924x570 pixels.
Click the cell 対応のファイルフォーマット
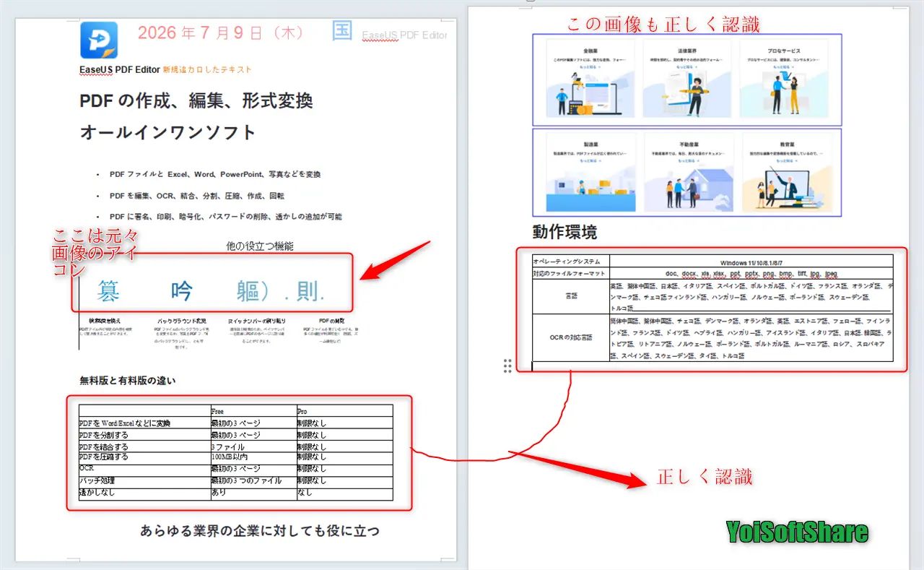pos(571,274)
